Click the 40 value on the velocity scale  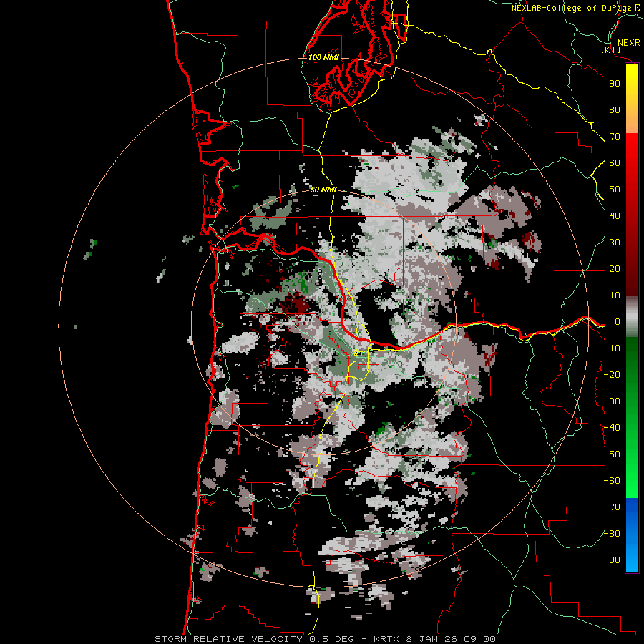click(615, 215)
